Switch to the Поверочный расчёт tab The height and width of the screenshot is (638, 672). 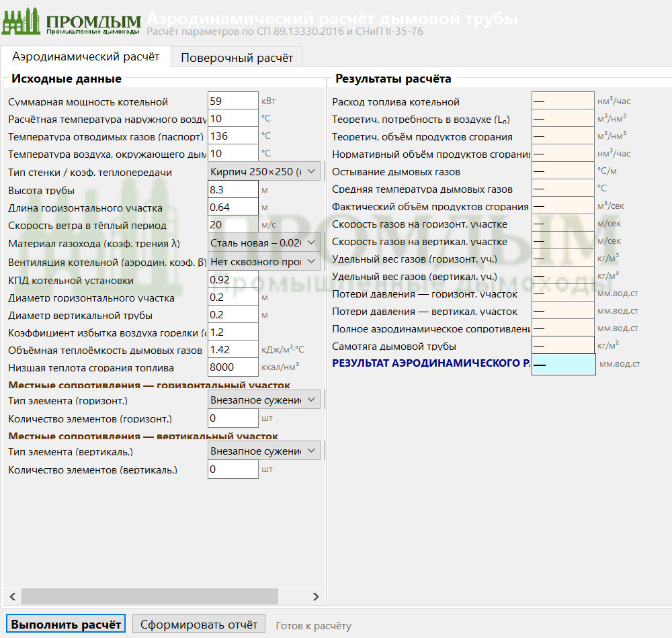click(x=237, y=58)
